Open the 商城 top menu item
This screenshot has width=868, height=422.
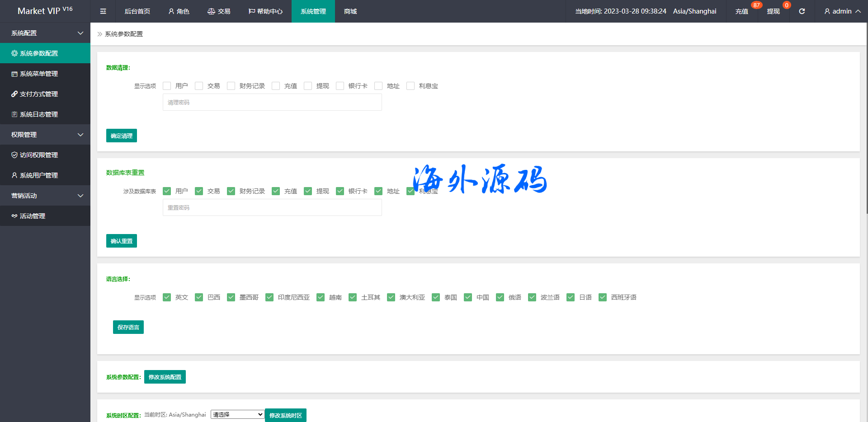click(350, 11)
